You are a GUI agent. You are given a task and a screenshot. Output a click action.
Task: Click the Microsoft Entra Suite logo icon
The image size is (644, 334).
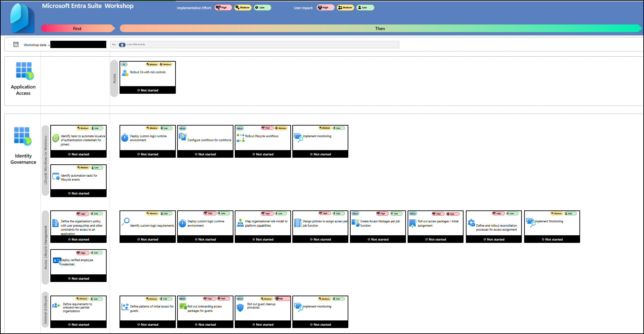pos(23,18)
